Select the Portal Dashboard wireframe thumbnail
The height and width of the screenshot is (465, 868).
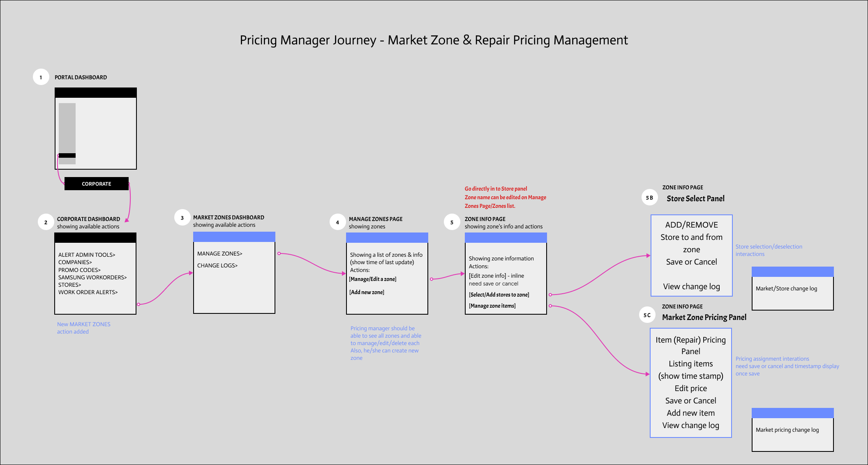click(96, 128)
